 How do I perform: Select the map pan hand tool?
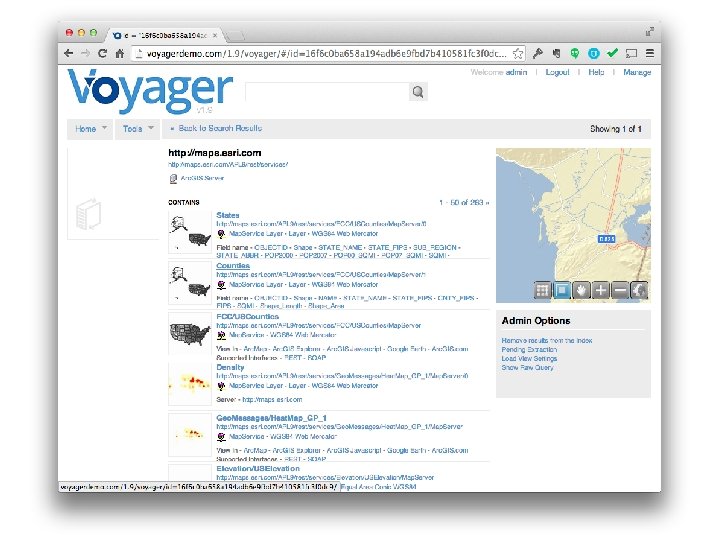point(581,290)
